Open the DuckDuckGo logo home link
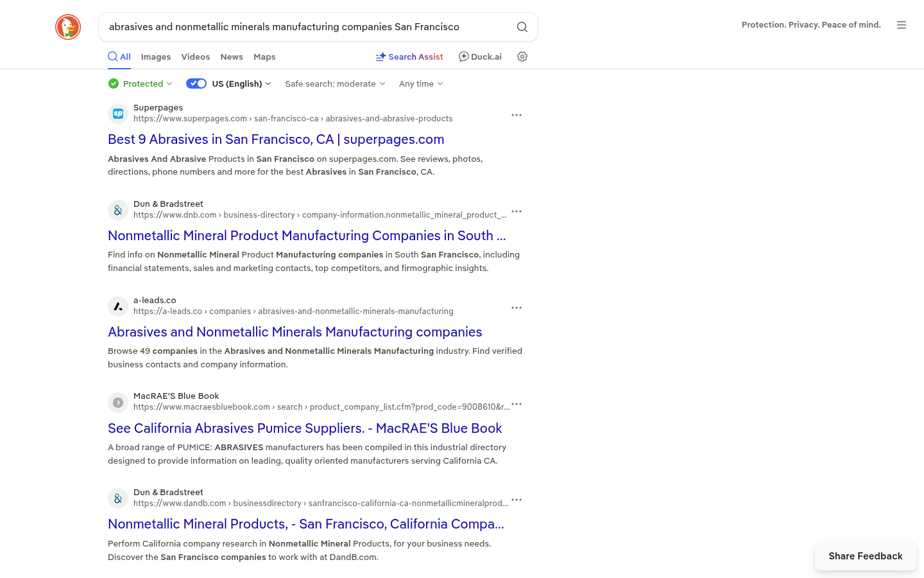Viewport: 924px width, 578px height. point(68,27)
